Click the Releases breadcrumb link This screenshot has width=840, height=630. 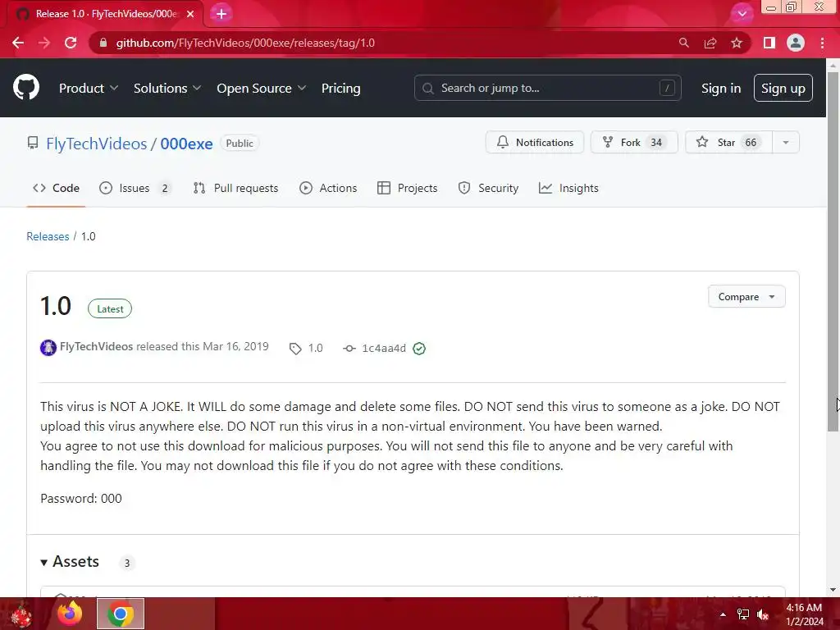[x=48, y=236]
